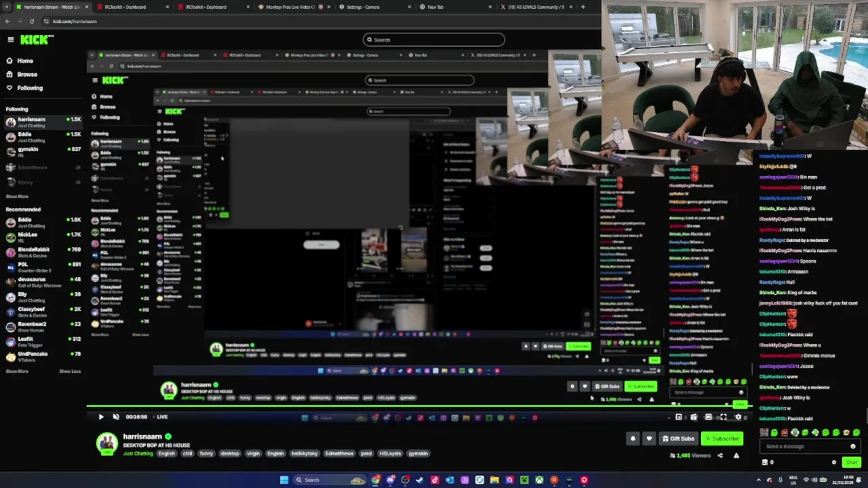
Task: Click the browser back arrow
Action: tap(7, 21)
